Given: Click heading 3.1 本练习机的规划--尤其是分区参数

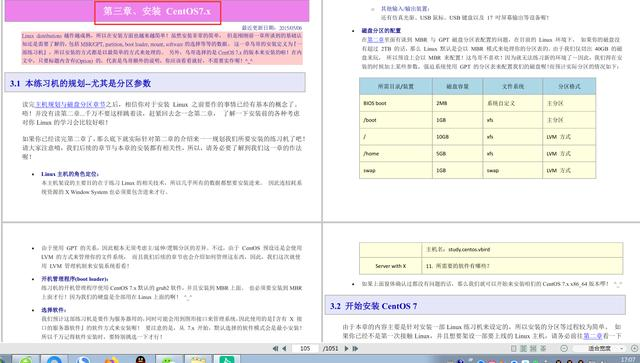Looking at the screenshot, I should 80,83.
